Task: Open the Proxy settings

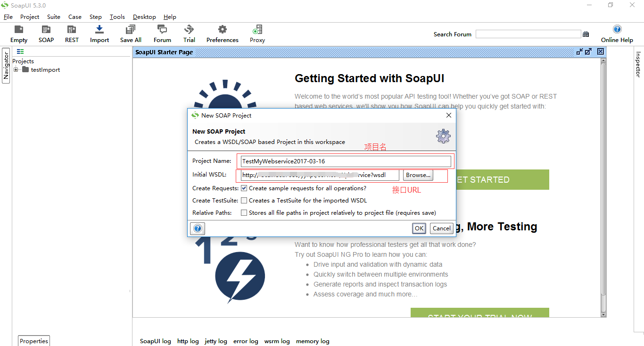Action: coord(257,33)
